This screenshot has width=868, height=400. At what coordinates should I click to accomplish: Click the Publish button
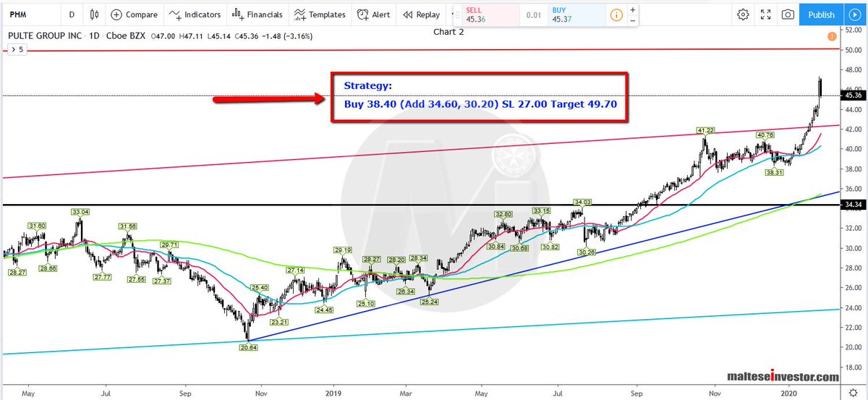(x=821, y=14)
